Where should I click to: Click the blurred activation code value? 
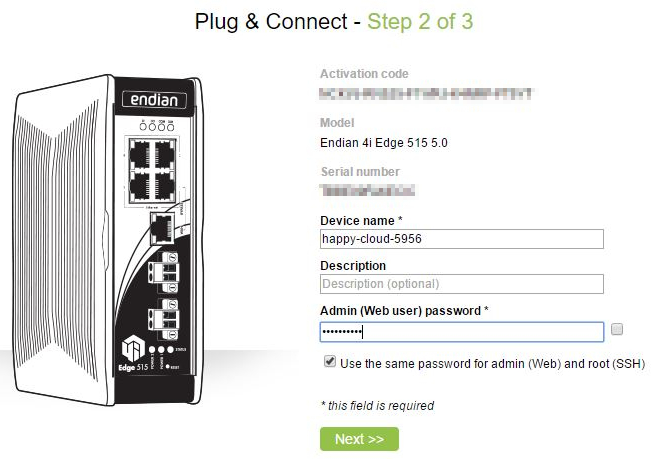pyautogui.click(x=424, y=95)
